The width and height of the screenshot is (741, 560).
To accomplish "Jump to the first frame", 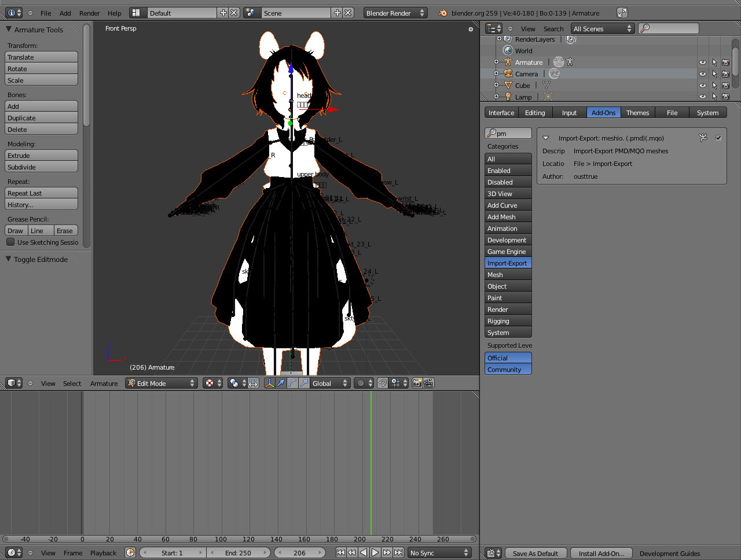I will point(341,552).
